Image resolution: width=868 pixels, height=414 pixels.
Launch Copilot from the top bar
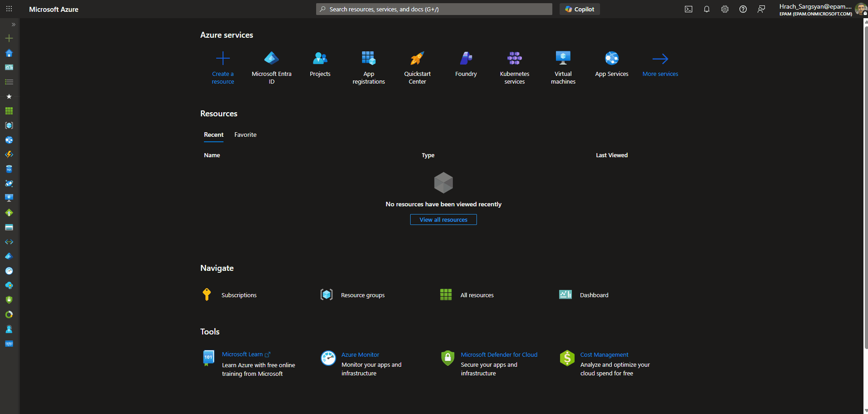[x=579, y=9]
